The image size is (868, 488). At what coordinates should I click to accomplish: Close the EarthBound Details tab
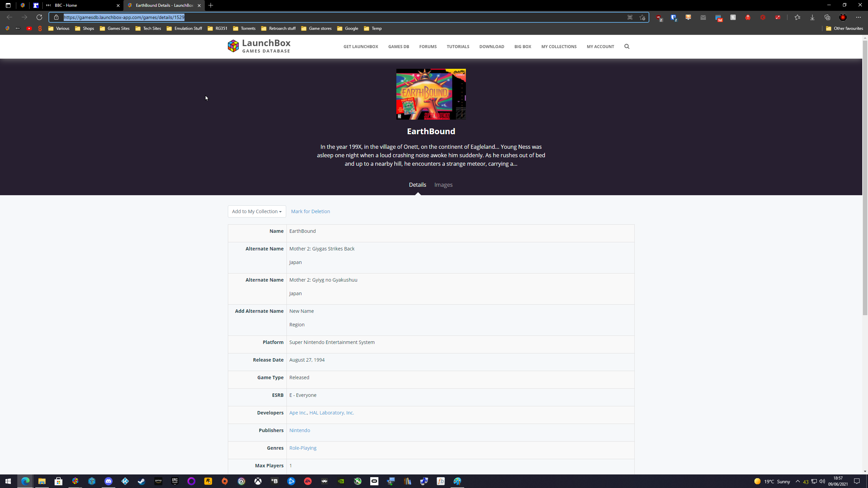tap(199, 5)
